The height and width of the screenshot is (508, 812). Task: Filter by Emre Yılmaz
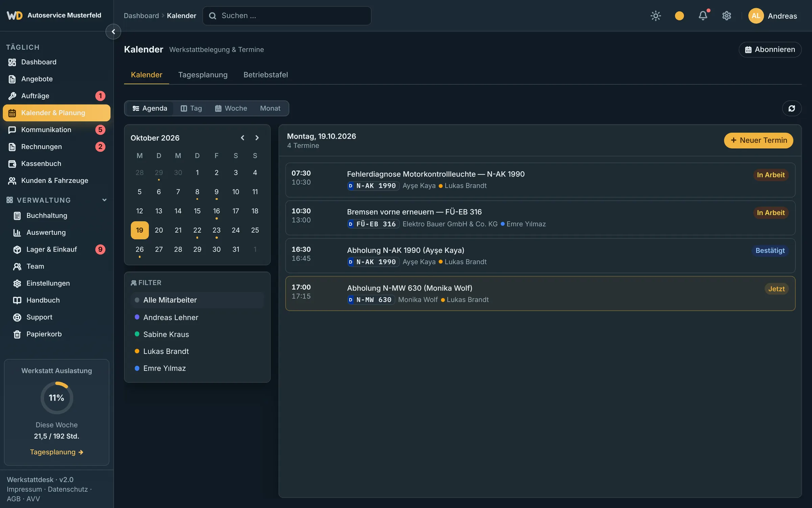[197, 368]
